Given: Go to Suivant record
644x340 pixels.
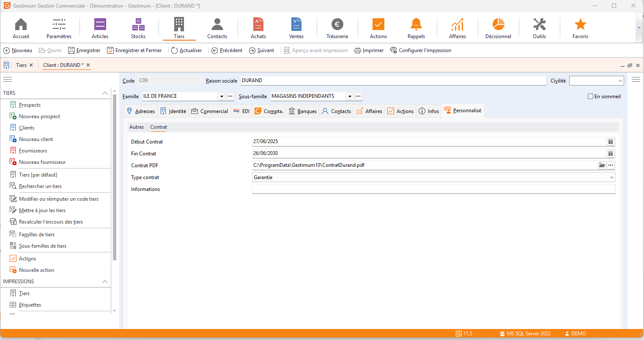Looking at the screenshot, I should coord(262,50).
